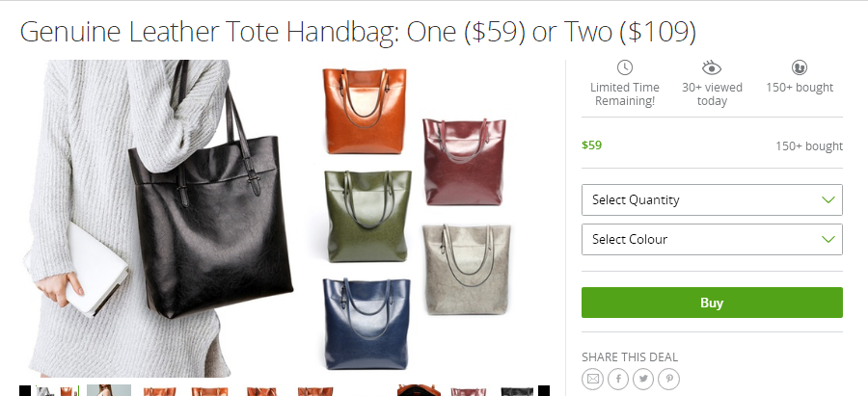Viewport: 868px width, 396px height.
Task: Select the woman model thumbnail
Action: [x=109, y=390]
